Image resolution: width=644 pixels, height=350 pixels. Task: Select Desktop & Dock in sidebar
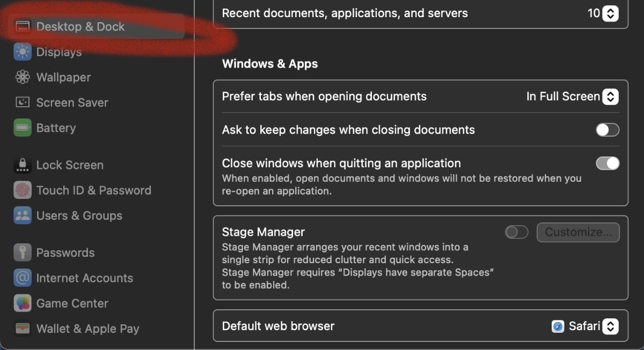pyautogui.click(x=80, y=27)
